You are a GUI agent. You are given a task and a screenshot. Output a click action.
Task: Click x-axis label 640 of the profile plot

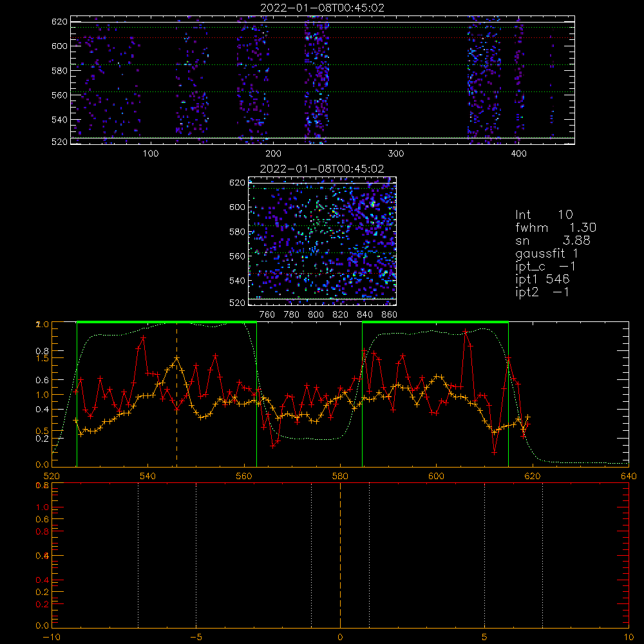(629, 476)
